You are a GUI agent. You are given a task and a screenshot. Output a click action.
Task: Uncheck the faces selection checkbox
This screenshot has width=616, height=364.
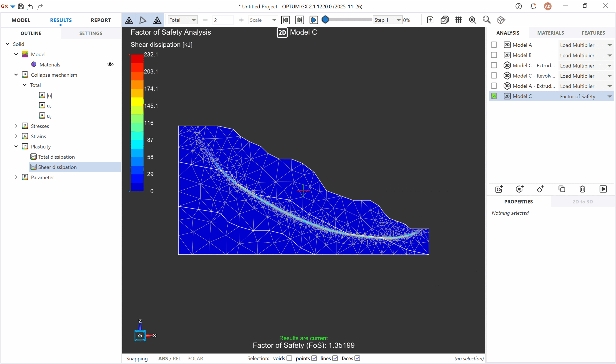pos(357,358)
